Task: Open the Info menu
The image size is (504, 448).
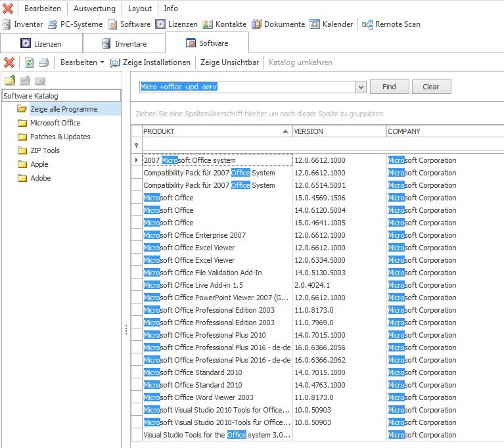Action: click(x=171, y=9)
